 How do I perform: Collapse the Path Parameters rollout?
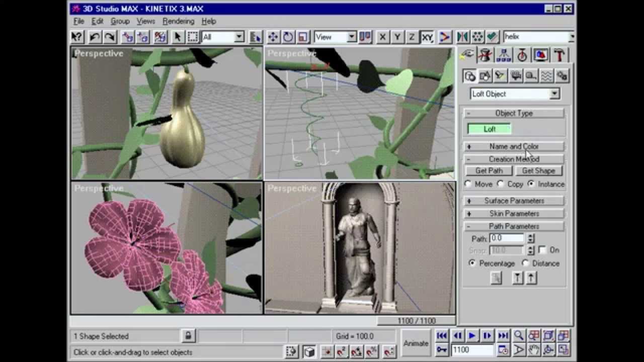coord(514,226)
